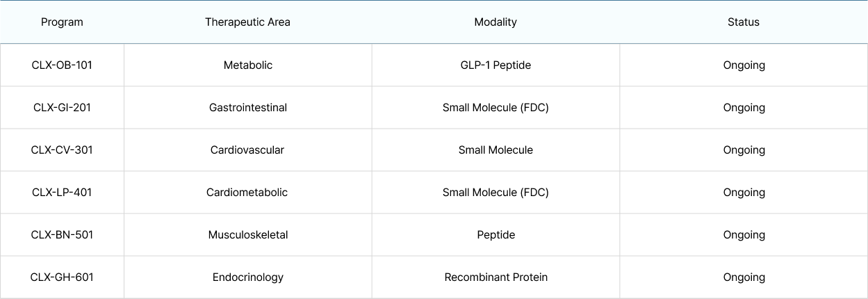The height and width of the screenshot is (299, 868).
Task: Click Ongoing status for CLX-CV-301
Action: (x=744, y=150)
